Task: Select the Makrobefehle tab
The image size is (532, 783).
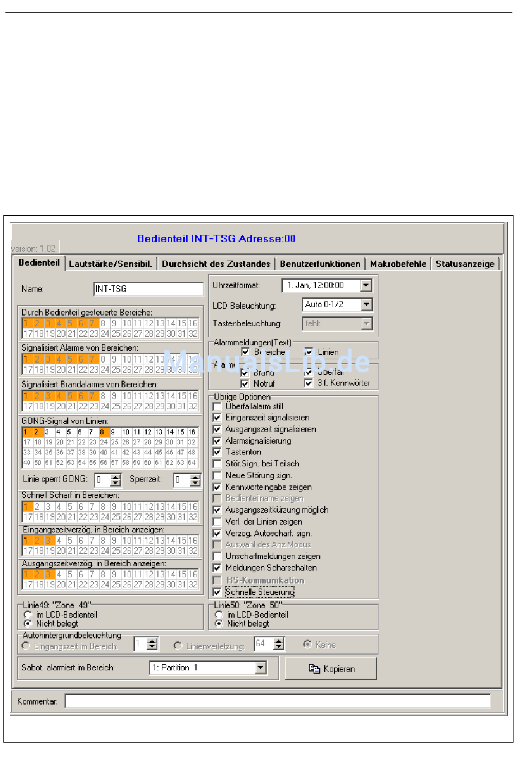Action: pyautogui.click(x=398, y=263)
